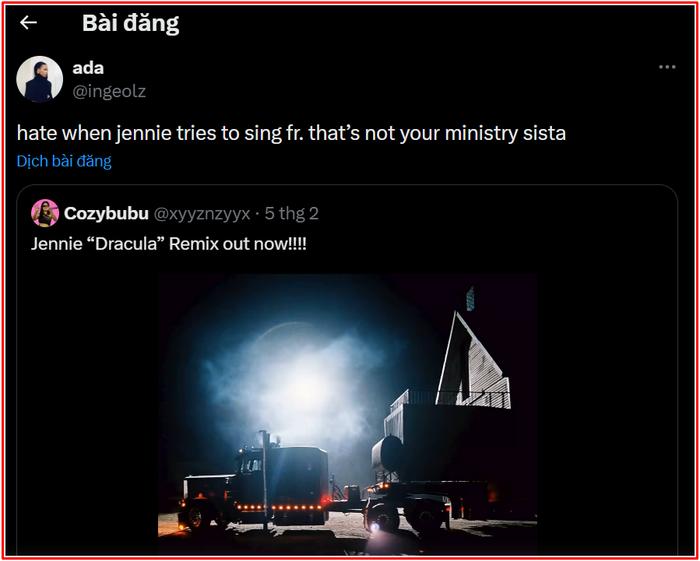Viewport: 700px width, 561px height.
Task: Open Cozybubu's pink avatar
Action: tap(45, 213)
